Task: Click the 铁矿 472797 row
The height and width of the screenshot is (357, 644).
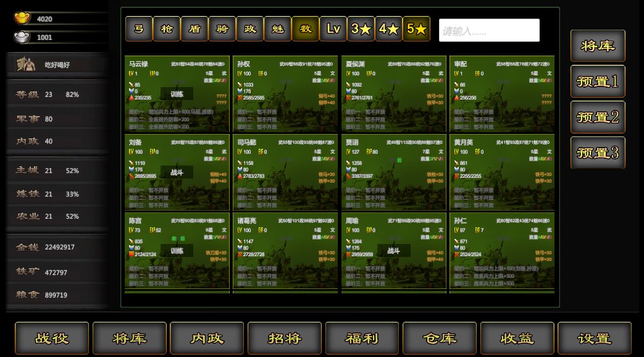Action: (x=57, y=272)
